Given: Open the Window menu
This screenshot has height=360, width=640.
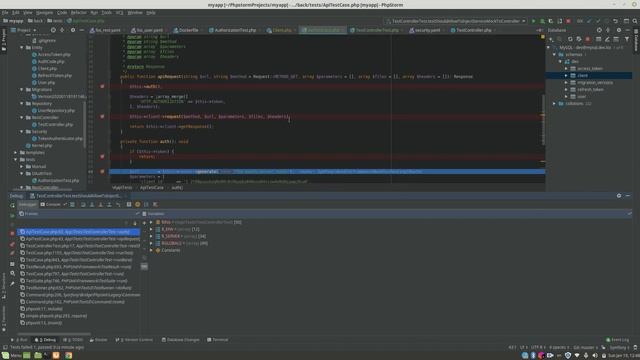Looking at the screenshot, I should (135, 13).
